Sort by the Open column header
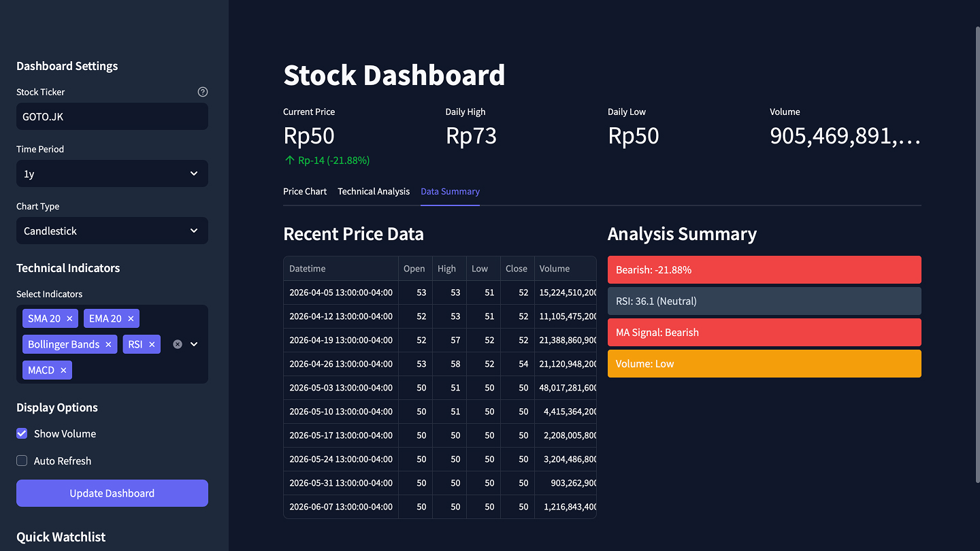The image size is (980, 551). tap(415, 269)
